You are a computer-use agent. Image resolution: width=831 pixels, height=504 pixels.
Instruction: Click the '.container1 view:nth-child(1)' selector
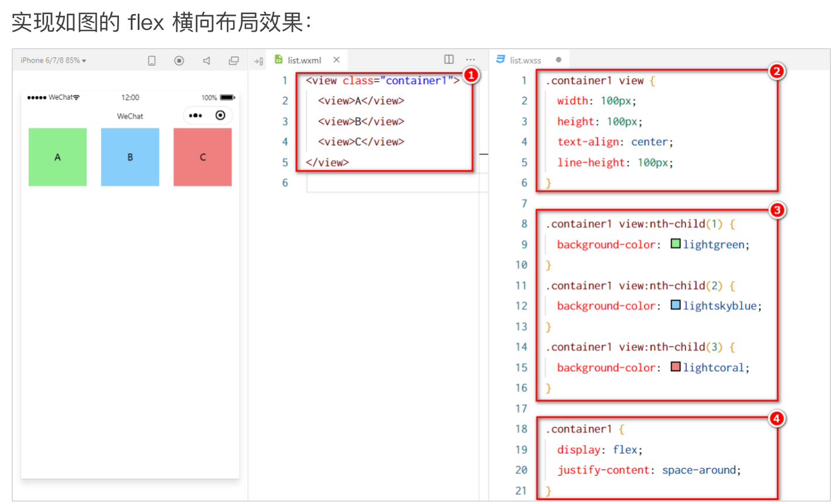(634, 224)
